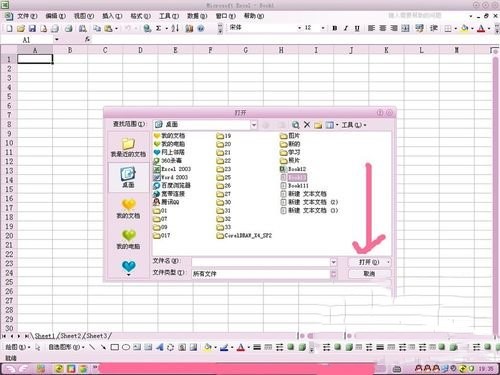Open the 视图 (View) menu
This screenshot has width=500, height=375.
click(x=84, y=16)
